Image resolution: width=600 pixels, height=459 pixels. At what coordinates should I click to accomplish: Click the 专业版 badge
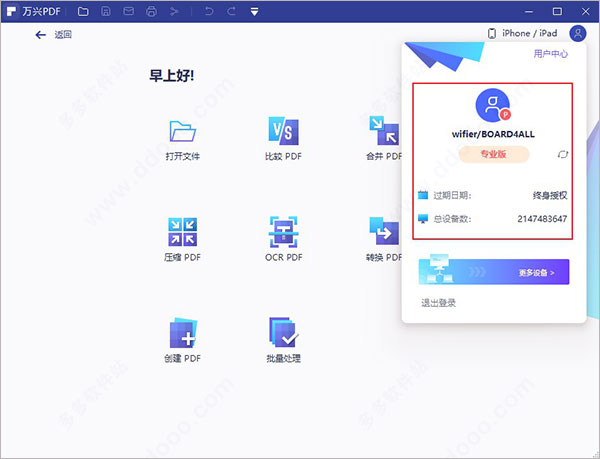point(494,154)
